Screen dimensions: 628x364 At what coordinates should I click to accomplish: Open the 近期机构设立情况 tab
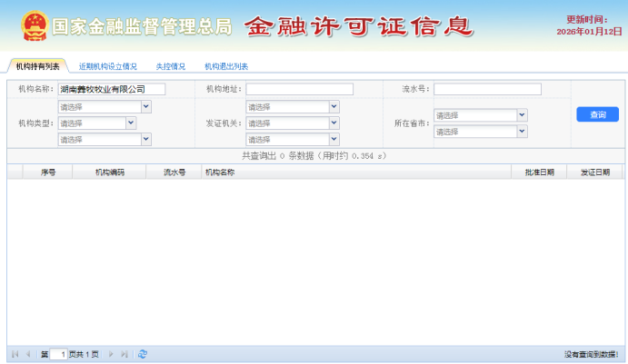pyautogui.click(x=108, y=66)
